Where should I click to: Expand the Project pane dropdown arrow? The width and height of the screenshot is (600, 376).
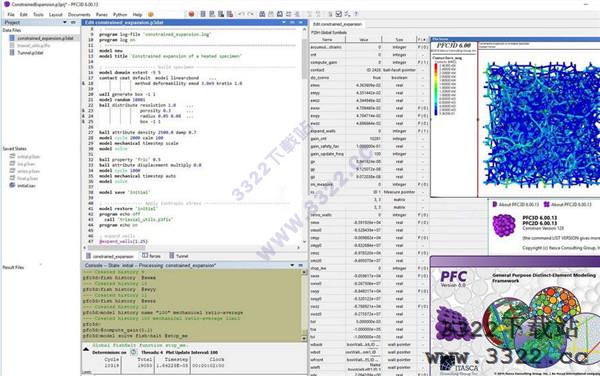(65, 23)
